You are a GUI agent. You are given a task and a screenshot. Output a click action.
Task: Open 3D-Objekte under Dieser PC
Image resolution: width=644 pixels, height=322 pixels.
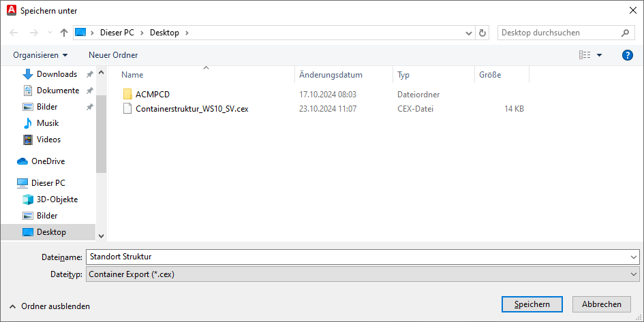[x=57, y=199]
